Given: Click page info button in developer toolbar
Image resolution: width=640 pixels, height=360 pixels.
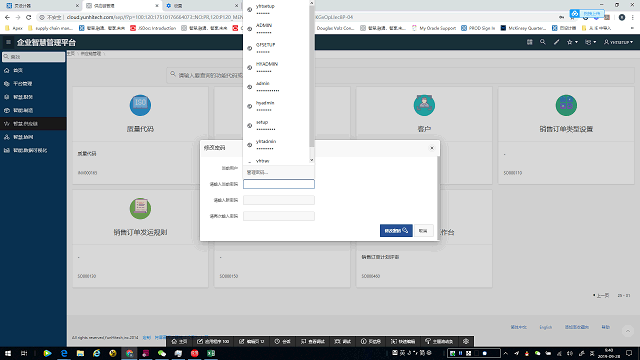Looking at the screenshot, I should pos(371,341).
